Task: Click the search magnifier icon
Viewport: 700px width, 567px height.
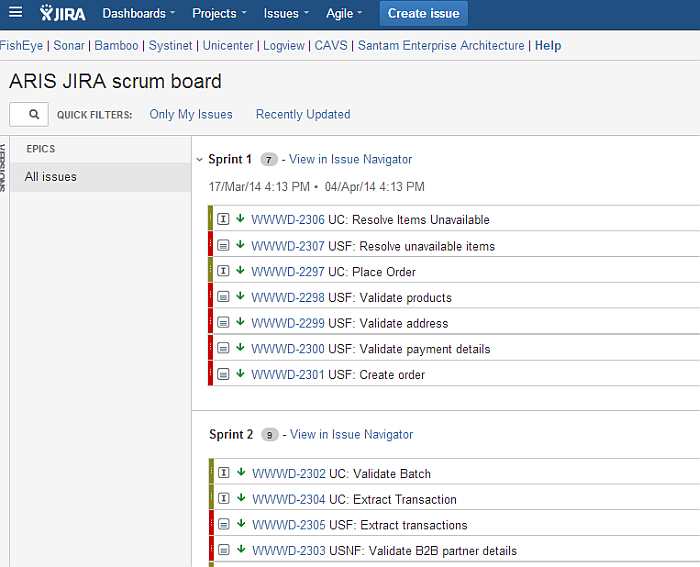Action: (34, 114)
